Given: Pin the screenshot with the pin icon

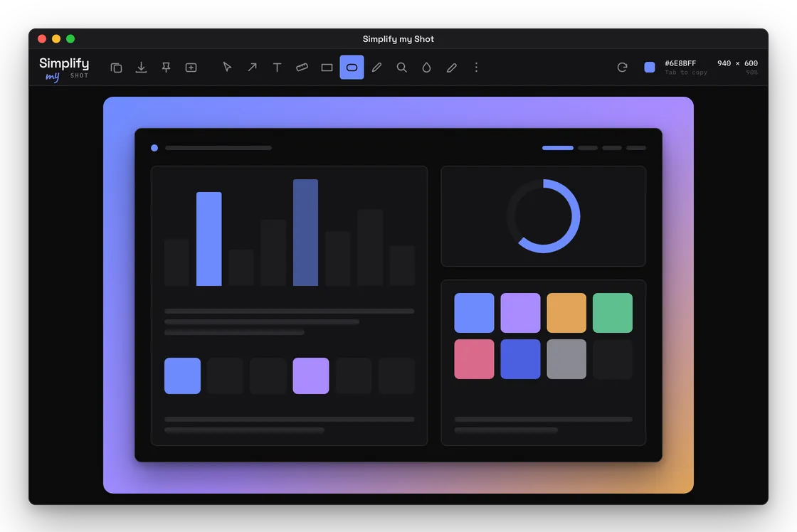Looking at the screenshot, I should pos(167,68).
